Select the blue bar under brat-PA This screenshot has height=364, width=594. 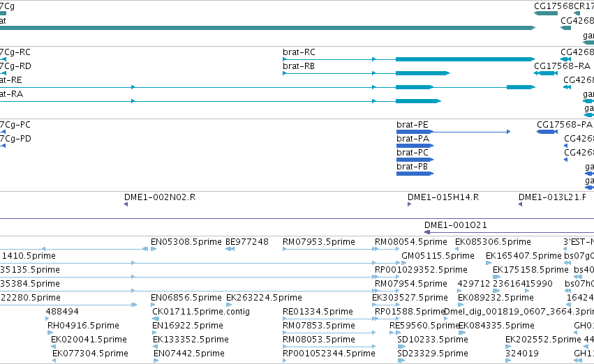click(x=415, y=146)
